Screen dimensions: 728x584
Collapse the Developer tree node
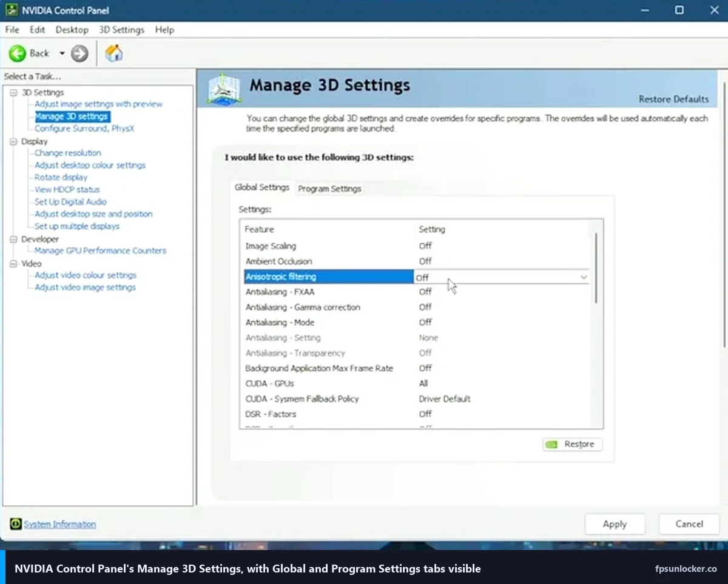[13, 239]
